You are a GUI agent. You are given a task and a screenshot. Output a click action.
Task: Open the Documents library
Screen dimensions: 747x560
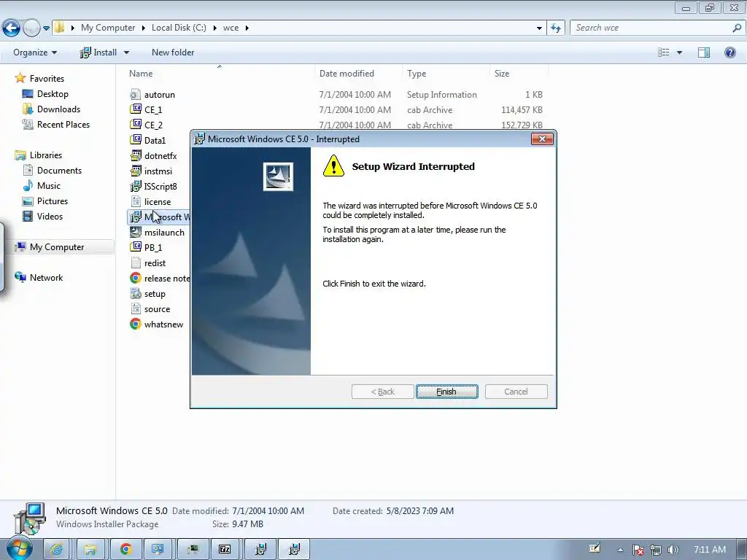pos(59,171)
